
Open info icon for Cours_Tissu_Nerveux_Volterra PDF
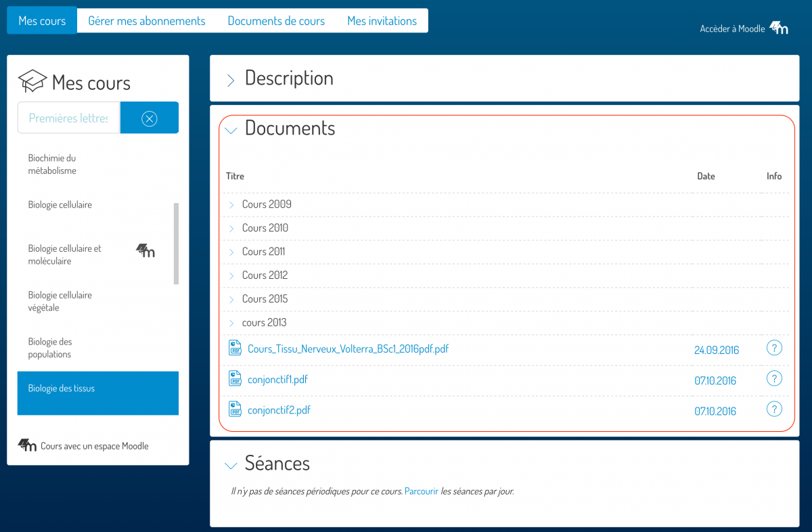pyautogui.click(x=774, y=349)
